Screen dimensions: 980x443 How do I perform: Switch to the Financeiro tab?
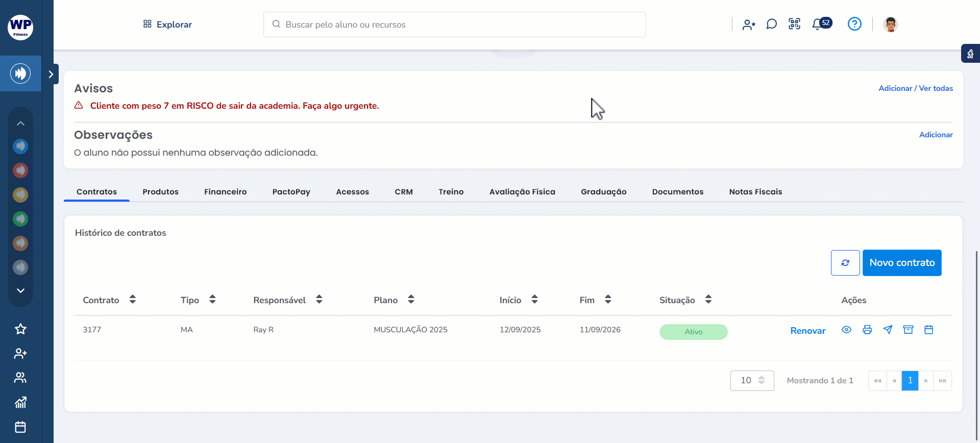click(225, 192)
